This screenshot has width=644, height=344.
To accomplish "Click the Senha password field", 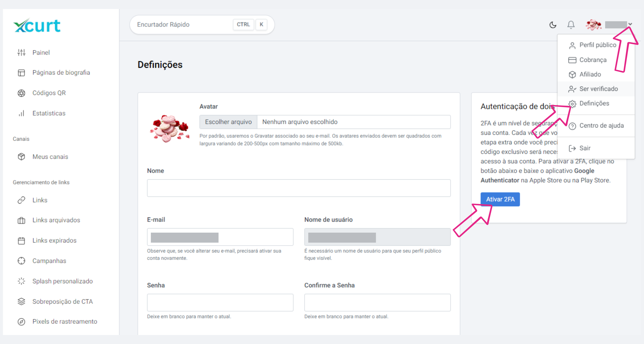I will pos(220,303).
